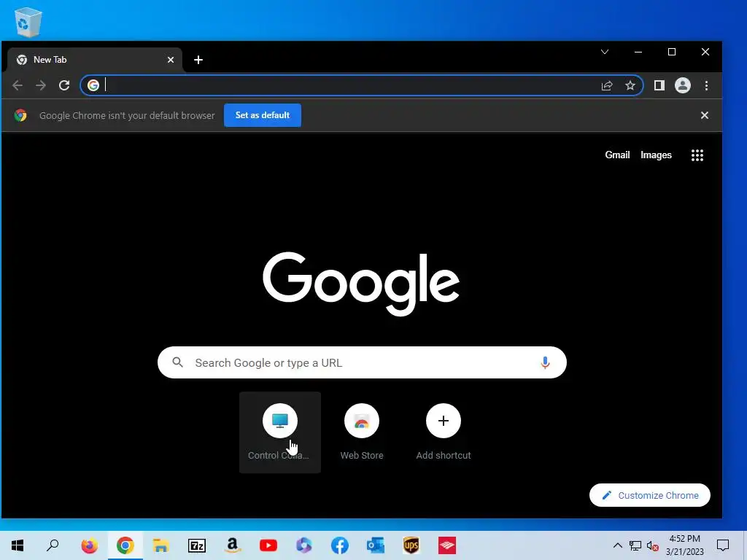This screenshot has width=747, height=560.
Task: Select the New Tab browser tab
Action: pyautogui.click(x=94, y=60)
